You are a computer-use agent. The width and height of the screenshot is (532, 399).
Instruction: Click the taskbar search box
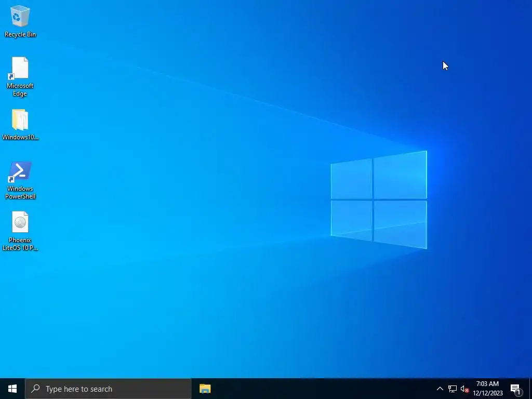(x=108, y=389)
